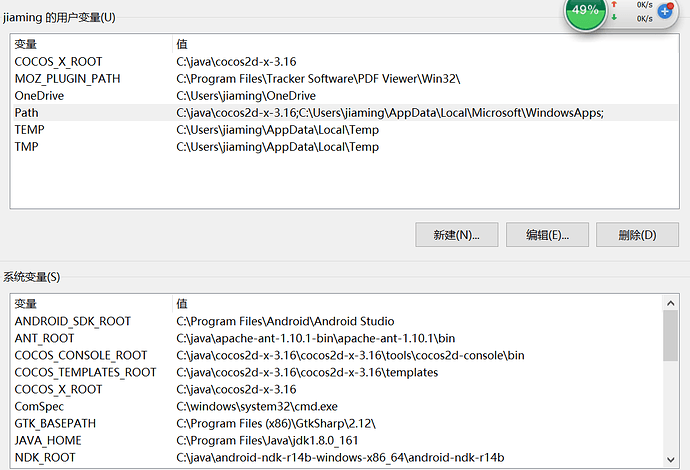Click the system variables scroll down arrow
The image size is (690, 470).
[670, 459]
